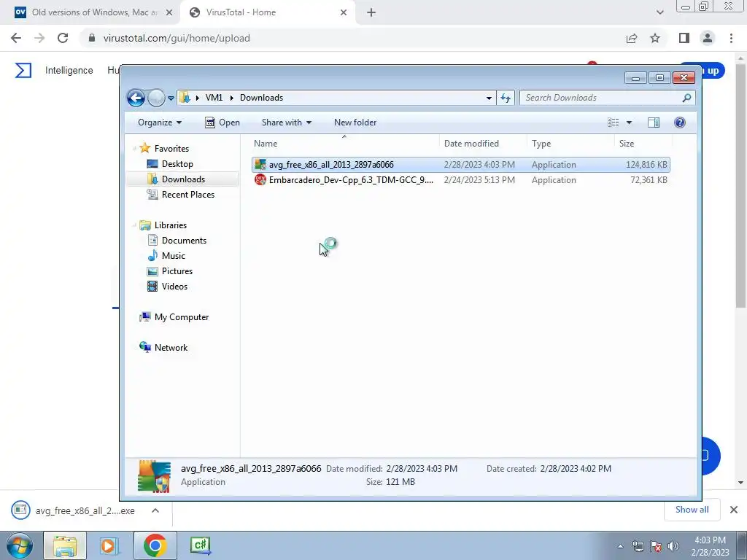Click the Chrome address bar URL
The width and height of the screenshot is (747, 560).
[177, 38]
